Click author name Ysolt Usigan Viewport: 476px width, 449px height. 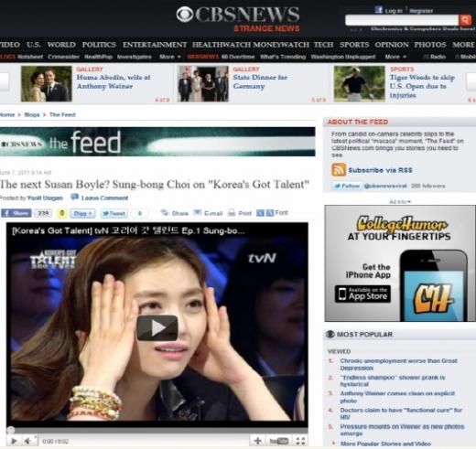point(45,198)
